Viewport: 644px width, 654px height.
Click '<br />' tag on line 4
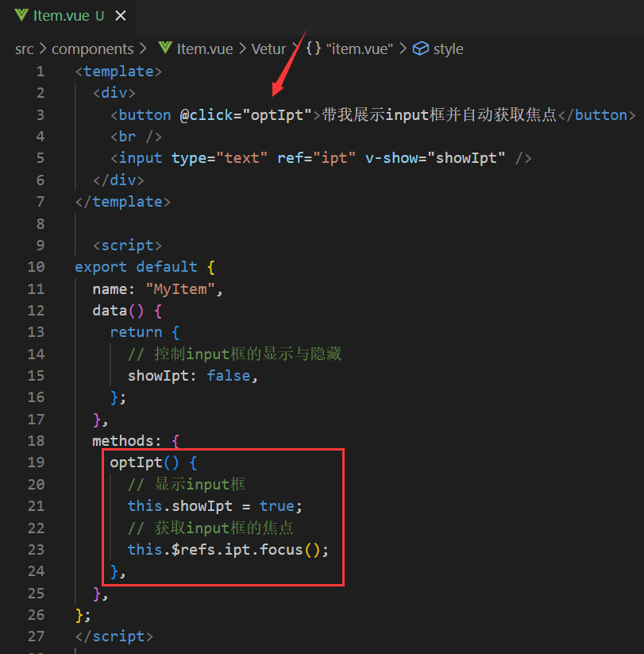point(136,137)
